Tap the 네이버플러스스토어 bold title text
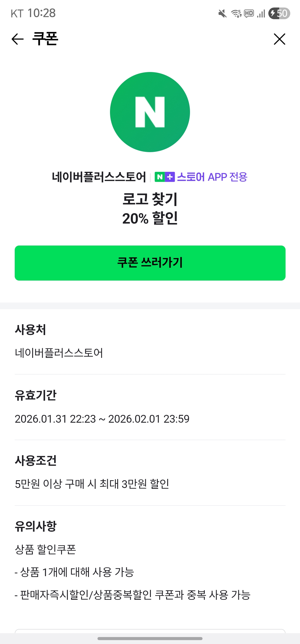Screen dimensions: 300x644 pos(99,177)
